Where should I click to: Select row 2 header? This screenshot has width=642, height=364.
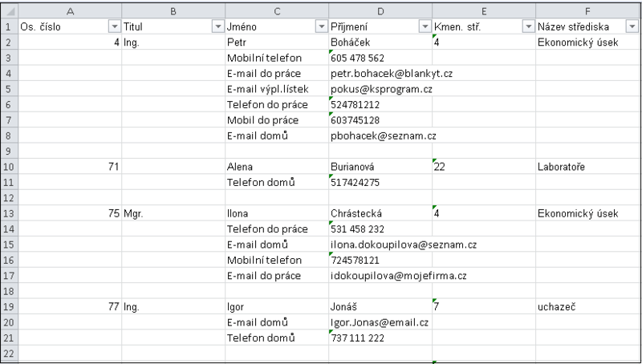(x=10, y=42)
